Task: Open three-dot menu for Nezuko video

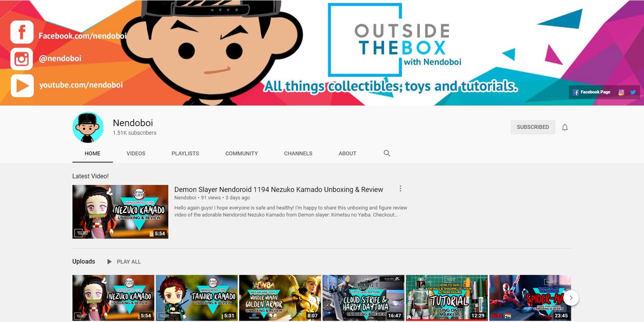Action: pyautogui.click(x=400, y=189)
